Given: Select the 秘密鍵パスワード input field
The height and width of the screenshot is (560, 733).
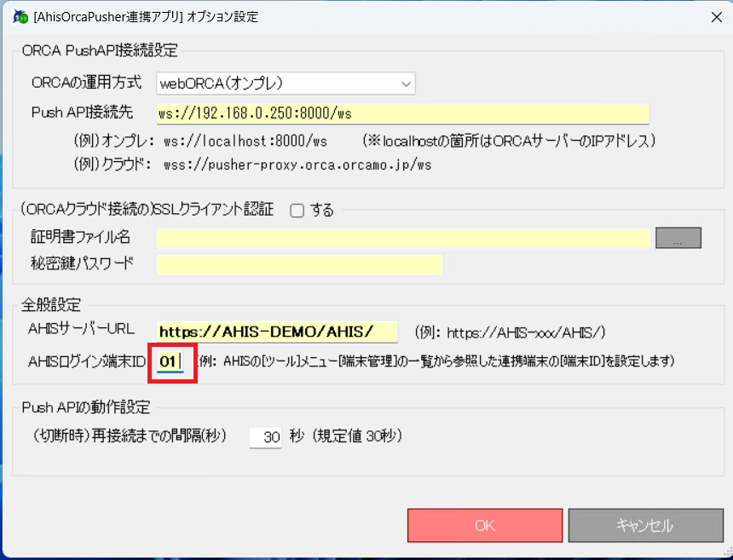Looking at the screenshot, I should click(299, 264).
